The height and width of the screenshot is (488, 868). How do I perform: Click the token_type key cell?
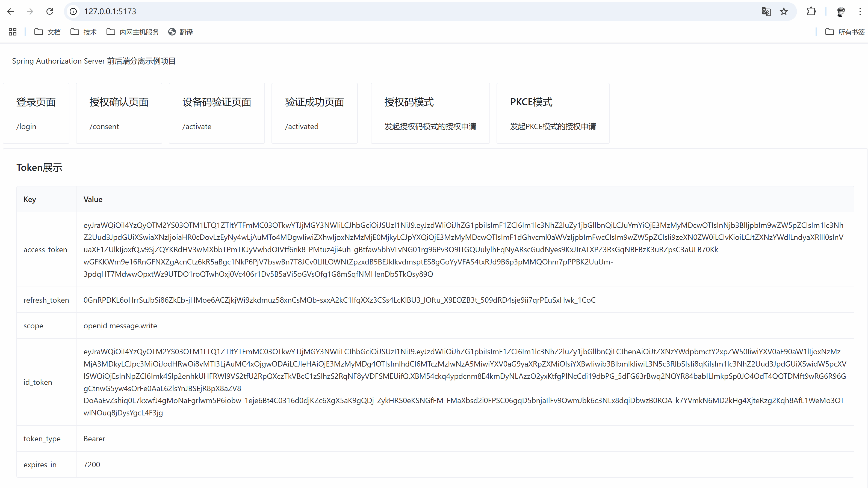(x=46, y=439)
